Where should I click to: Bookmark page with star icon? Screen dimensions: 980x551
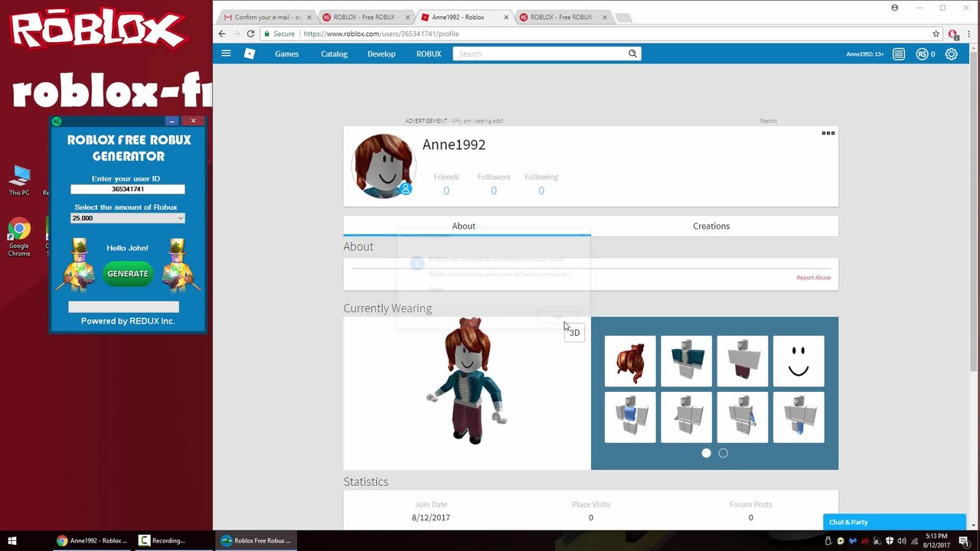pyautogui.click(x=936, y=34)
